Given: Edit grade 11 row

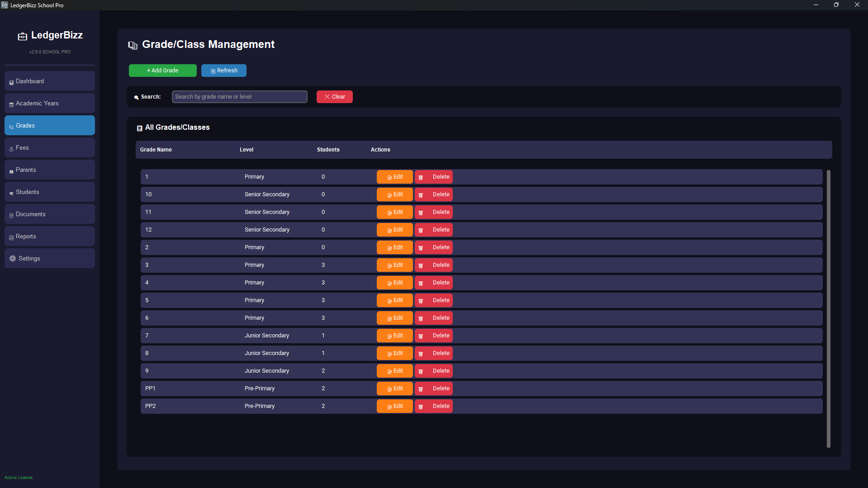Looking at the screenshot, I should 395,212.
